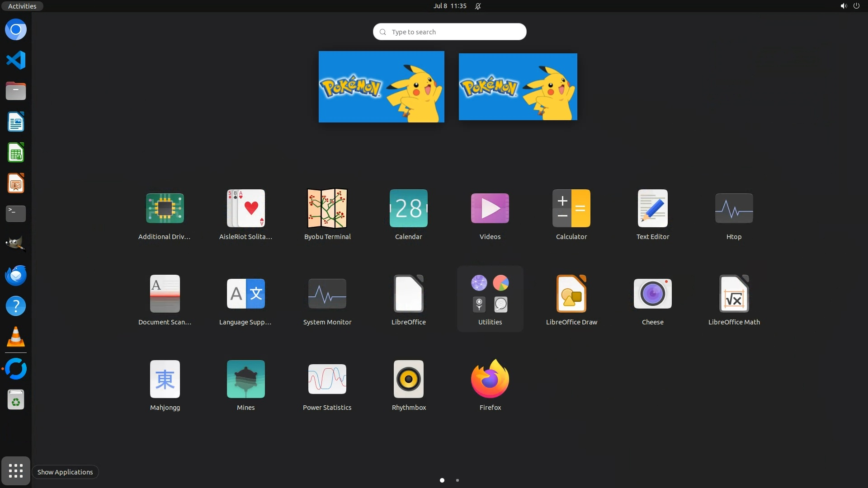This screenshot has width=868, height=488.
Task: Click the Show Applications grid button
Action: click(16, 471)
